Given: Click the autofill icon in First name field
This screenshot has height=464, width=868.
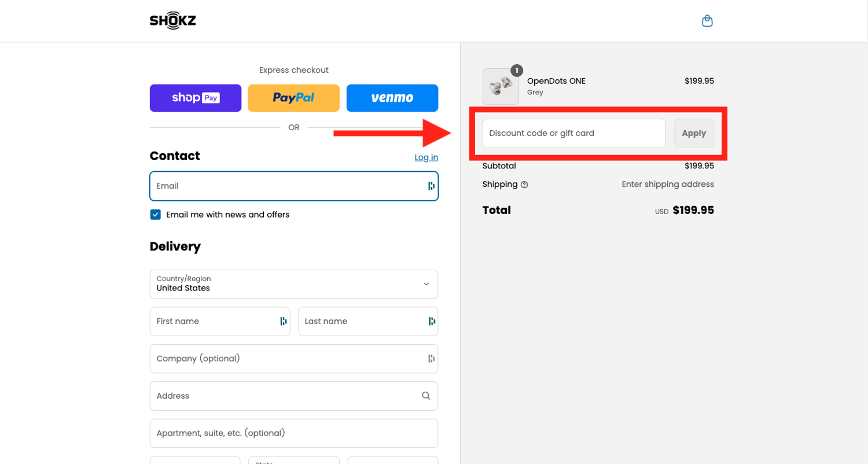Looking at the screenshot, I should pyautogui.click(x=283, y=321).
